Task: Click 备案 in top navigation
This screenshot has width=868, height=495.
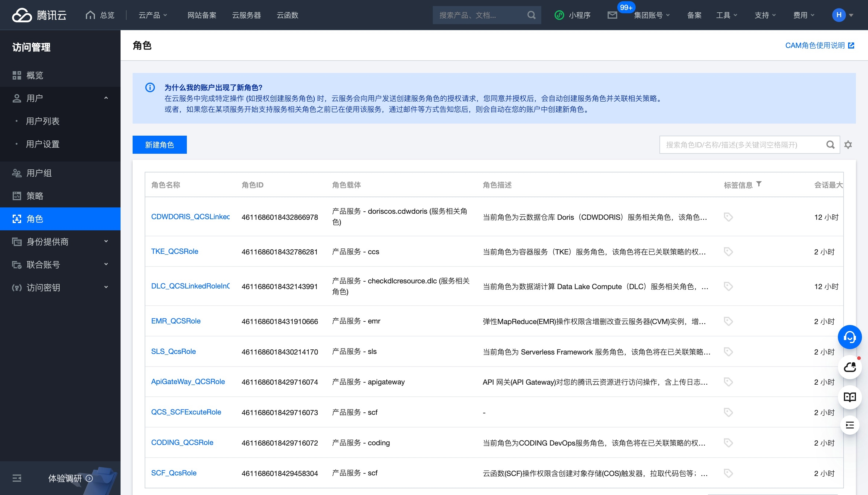Action: click(x=694, y=15)
